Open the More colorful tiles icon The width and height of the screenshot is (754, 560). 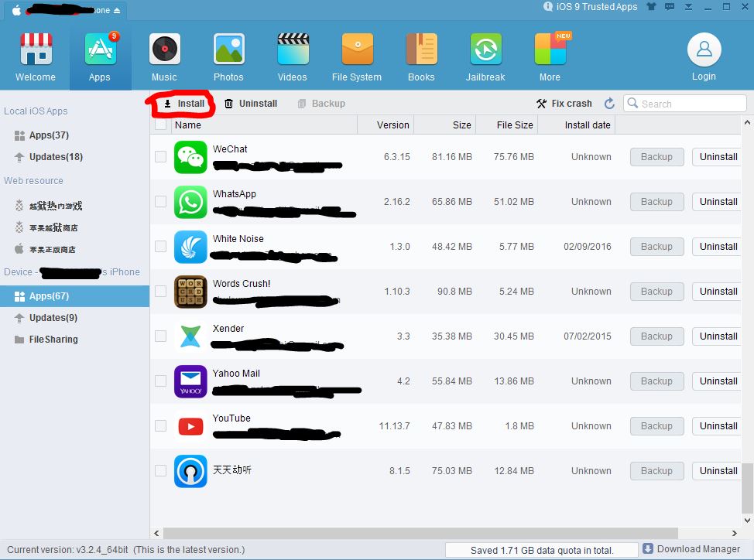550,49
